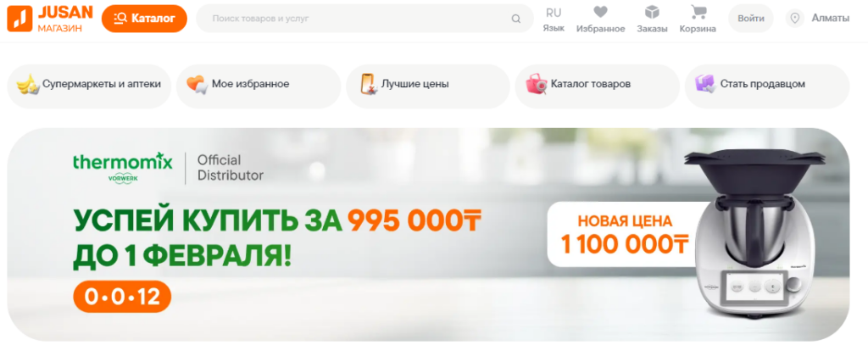Select Лучшие цены shortcut
Image resolution: width=868 pixels, height=351 pixels.
[428, 86]
